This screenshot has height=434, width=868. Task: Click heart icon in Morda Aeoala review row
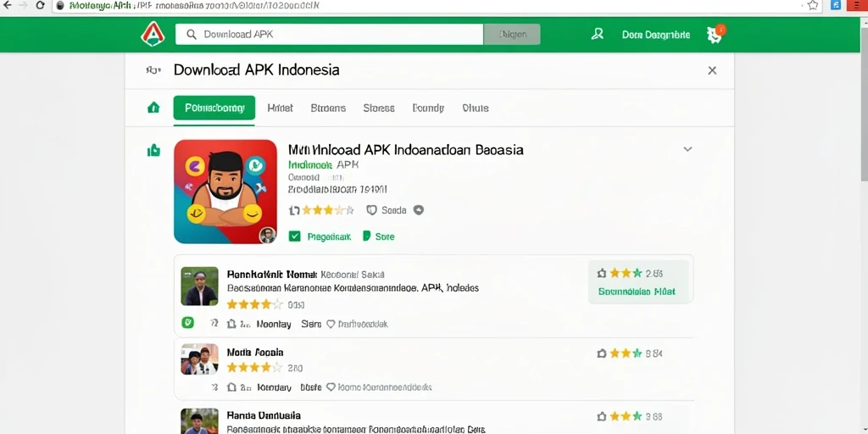[x=331, y=387]
